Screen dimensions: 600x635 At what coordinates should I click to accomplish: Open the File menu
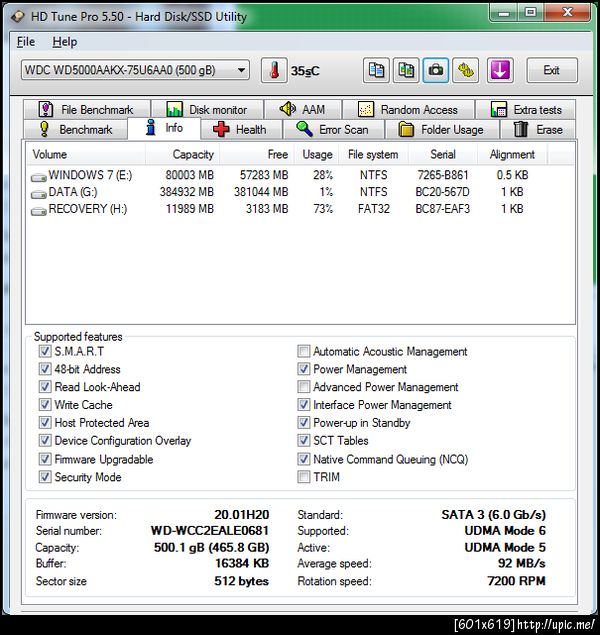(26, 42)
